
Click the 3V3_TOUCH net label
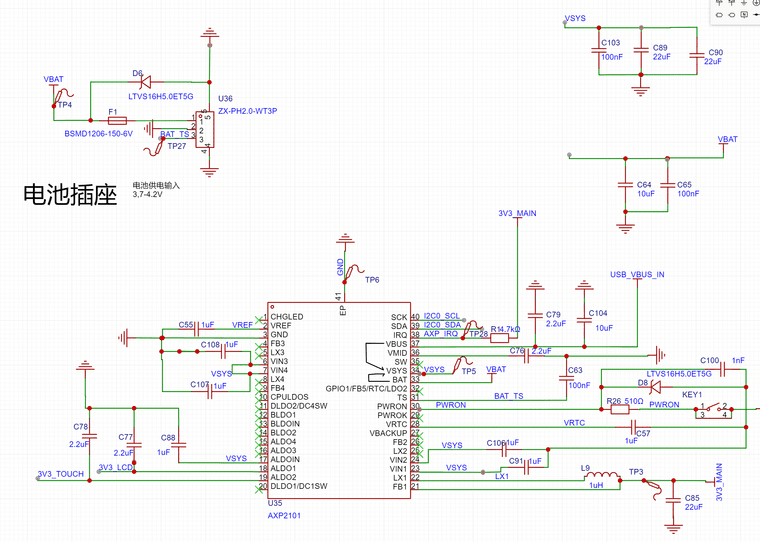(61, 474)
